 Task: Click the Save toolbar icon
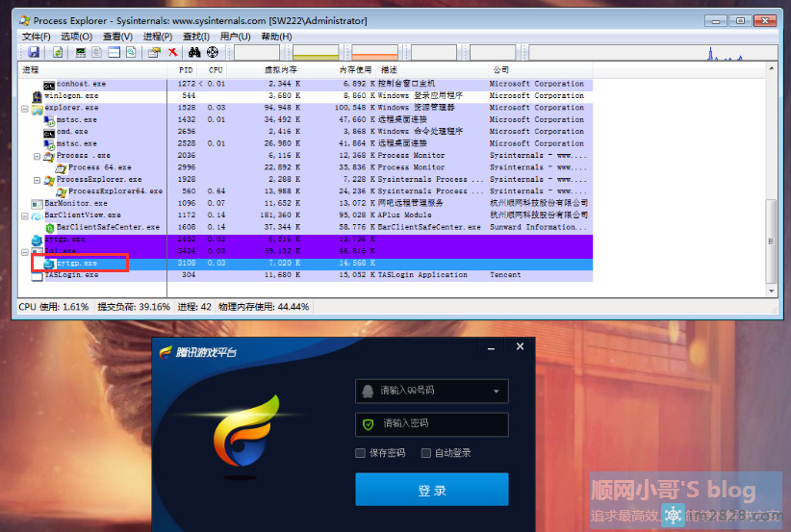pos(34,52)
